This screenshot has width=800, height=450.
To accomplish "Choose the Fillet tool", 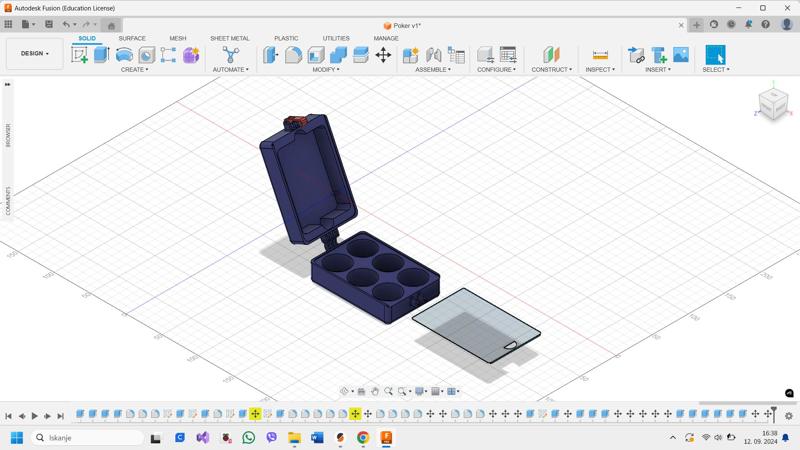I will coord(293,55).
